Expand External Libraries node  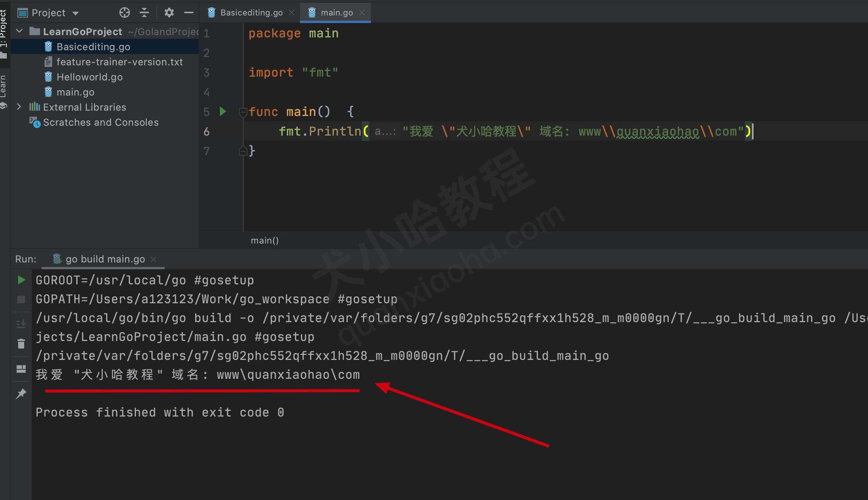point(19,107)
